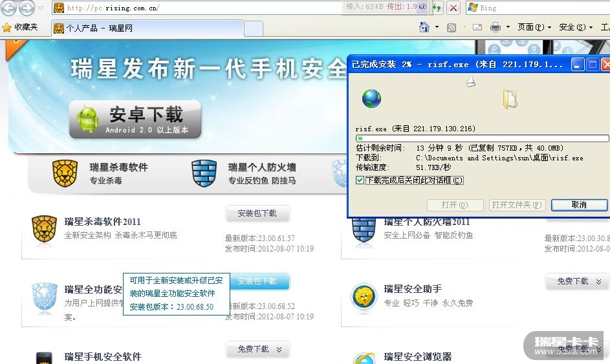Viewport: 610px width, 364px height.
Task: Open the 瑞星安全助手 title link
Action: click(413, 289)
